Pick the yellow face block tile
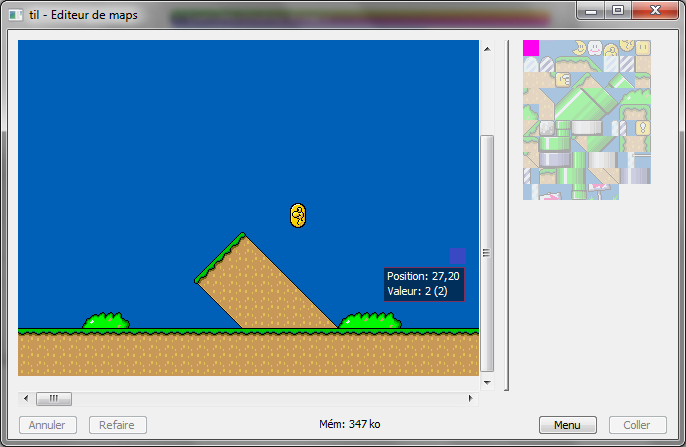 click(x=643, y=48)
